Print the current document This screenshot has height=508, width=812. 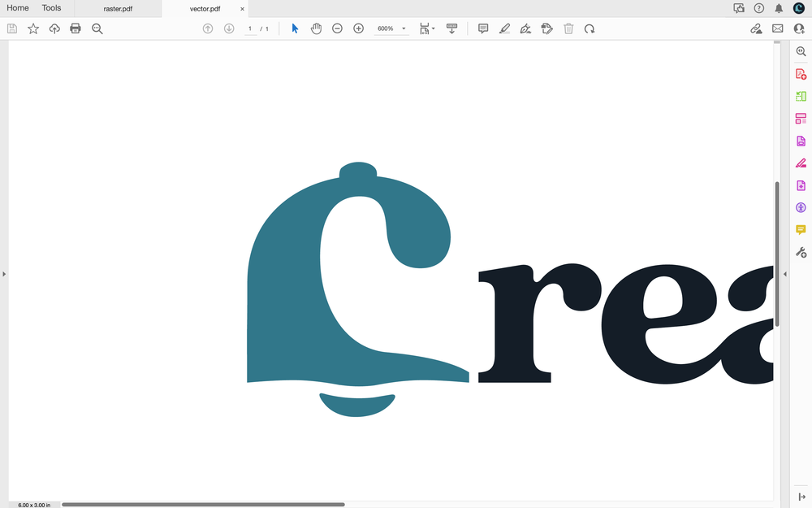click(75, 28)
